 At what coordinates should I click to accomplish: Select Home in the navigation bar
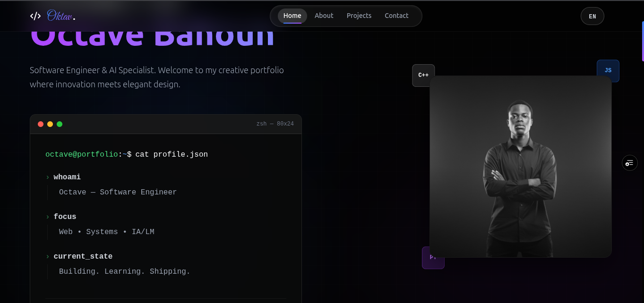tap(292, 15)
